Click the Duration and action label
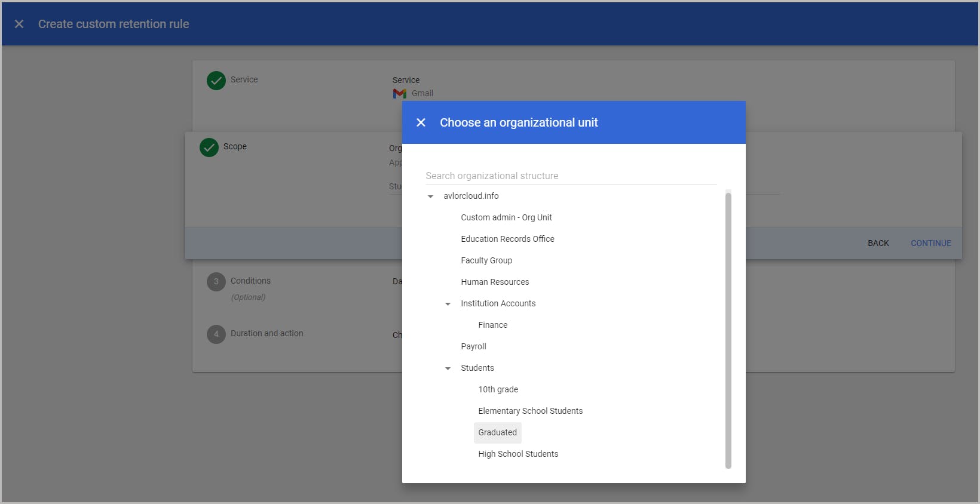This screenshot has width=980, height=504. tap(267, 333)
